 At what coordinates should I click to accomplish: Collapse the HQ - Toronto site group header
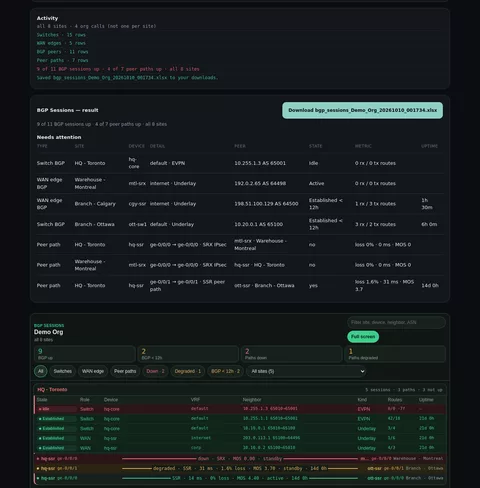(x=240, y=390)
